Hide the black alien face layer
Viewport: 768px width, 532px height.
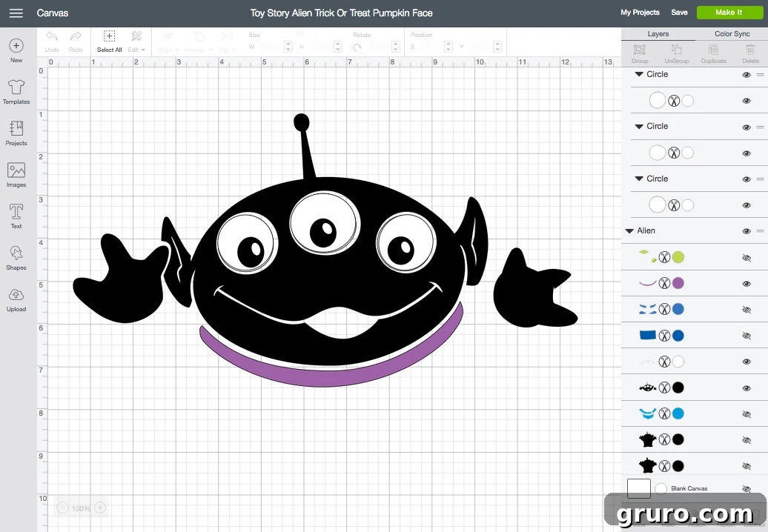click(x=747, y=388)
